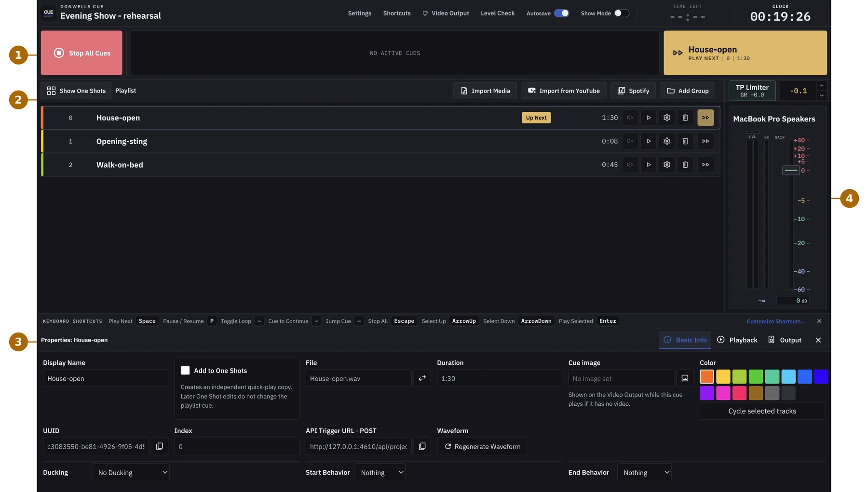The width and height of the screenshot is (868, 492).
Task: Copy the UUID
Action: click(x=160, y=447)
